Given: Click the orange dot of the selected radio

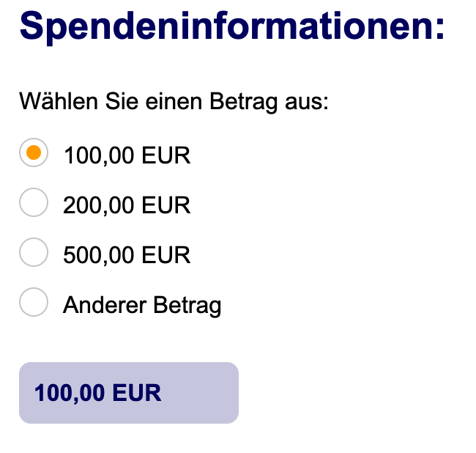Looking at the screenshot, I should pyautogui.click(x=33, y=153).
